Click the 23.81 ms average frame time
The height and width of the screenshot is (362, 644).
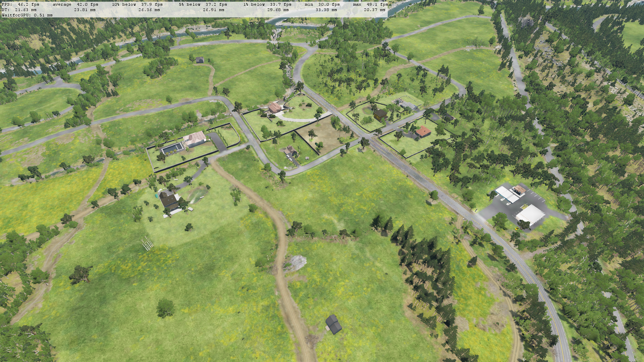pos(85,10)
